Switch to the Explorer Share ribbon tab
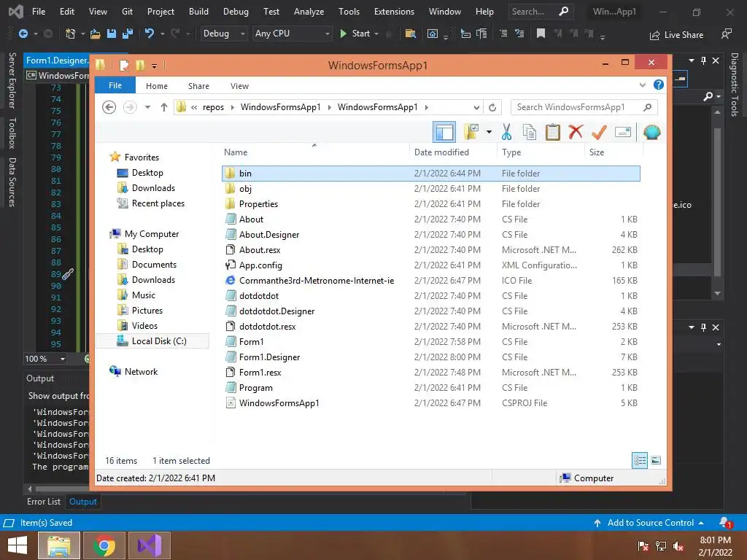This screenshot has width=747, height=560. (x=198, y=86)
